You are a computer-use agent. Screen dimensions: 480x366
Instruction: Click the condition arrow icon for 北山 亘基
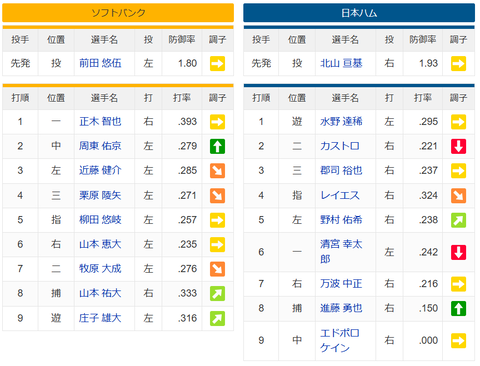click(458, 63)
